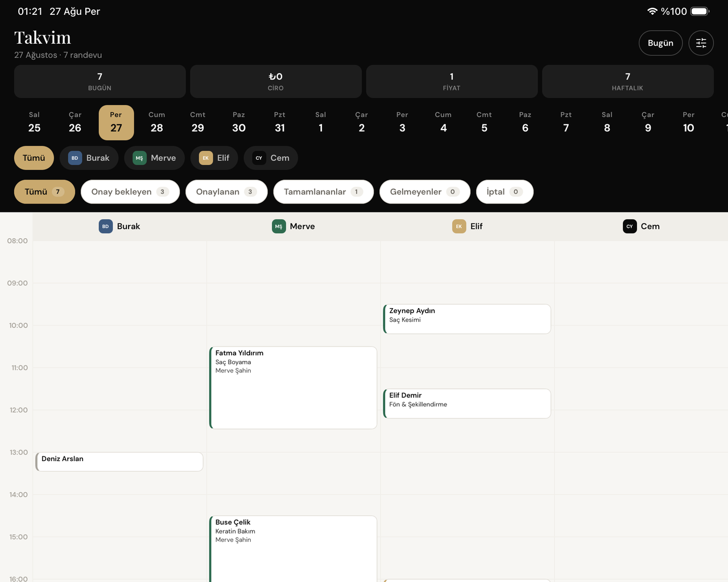Show Gelmeyenler appointments
The height and width of the screenshot is (582, 728).
pos(425,192)
